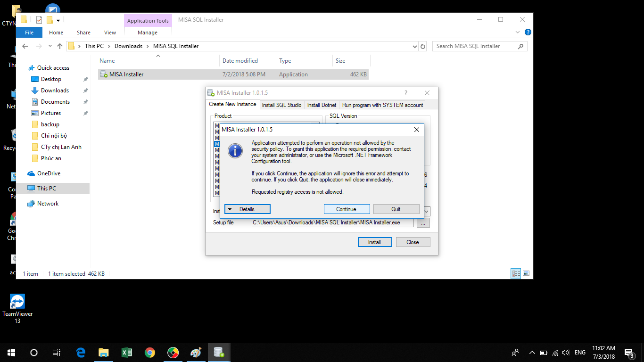
Task: Click the Refresh button in address bar
Action: 423,46
